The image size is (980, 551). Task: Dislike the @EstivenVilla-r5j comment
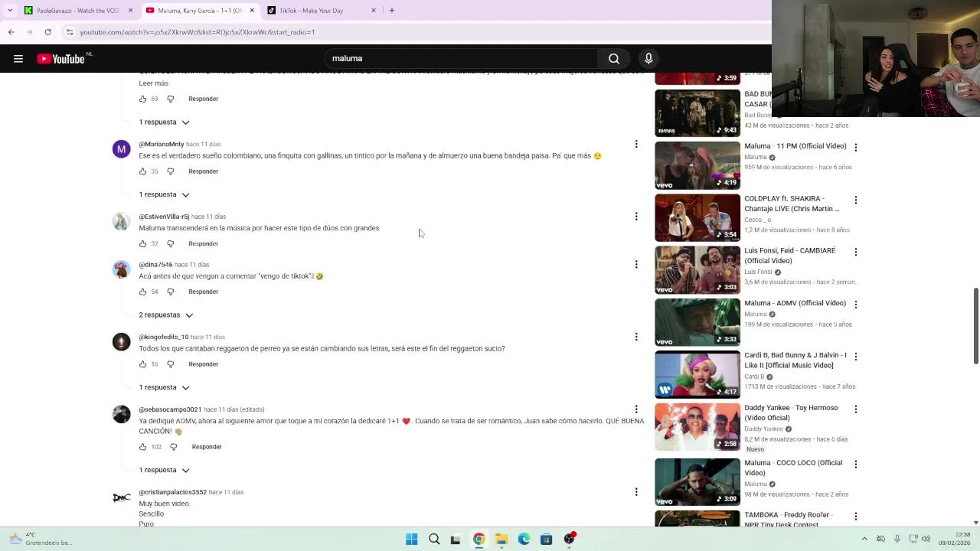(170, 243)
